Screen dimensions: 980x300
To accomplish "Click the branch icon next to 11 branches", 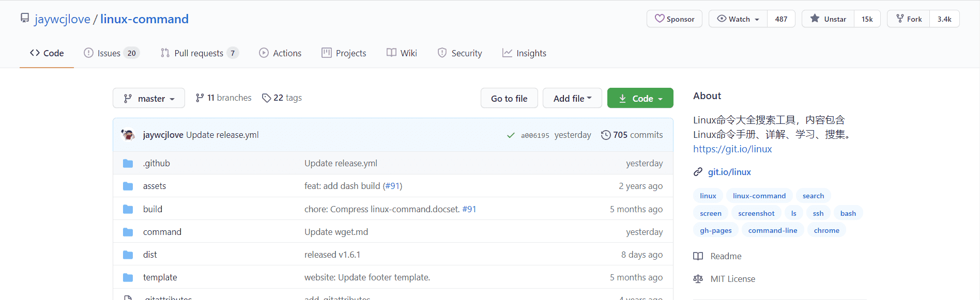I will [200, 98].
